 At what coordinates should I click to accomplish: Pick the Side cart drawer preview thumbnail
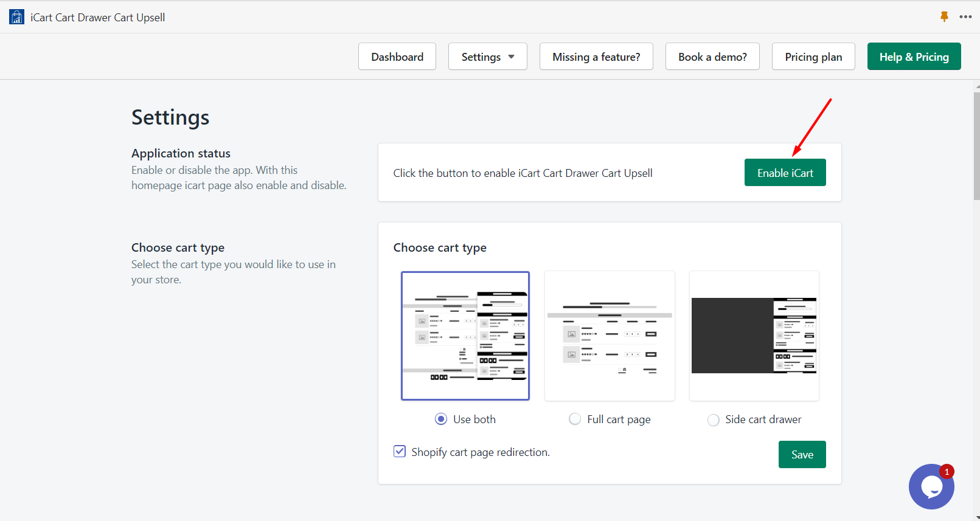[754, 336]
